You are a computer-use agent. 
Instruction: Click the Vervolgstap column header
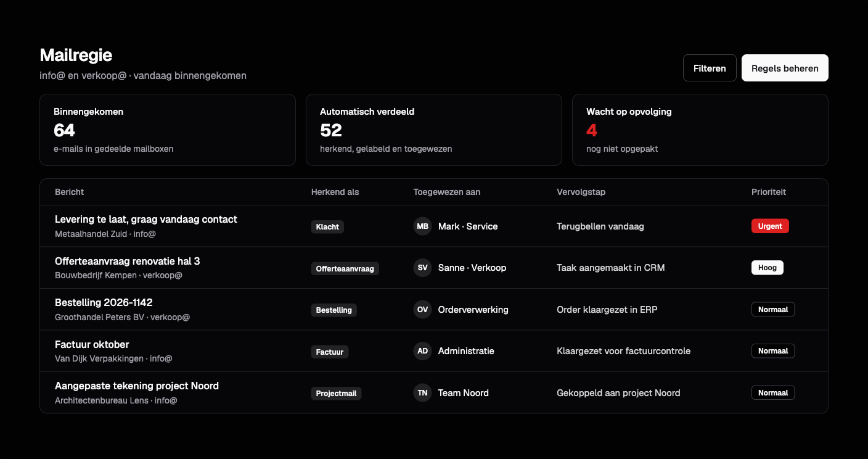[581, 192]
